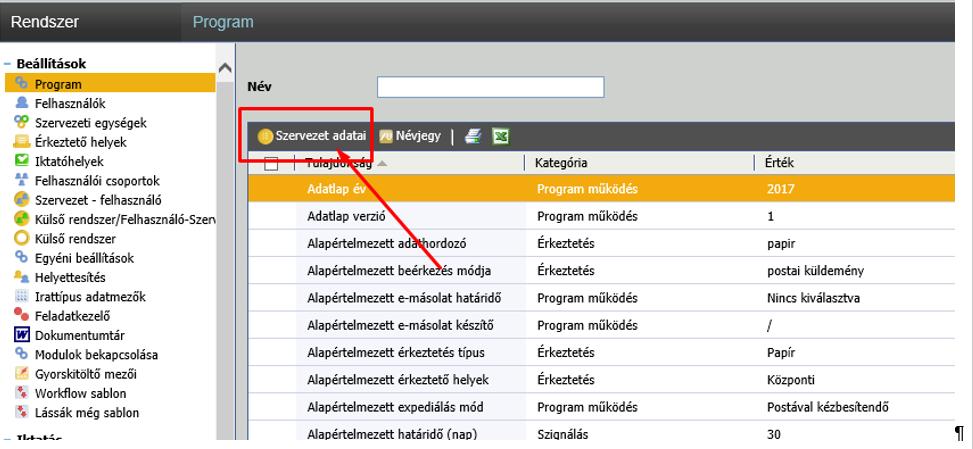
Task: Sort by the Tulajdonság column header
Action: (x=339, y=163)
